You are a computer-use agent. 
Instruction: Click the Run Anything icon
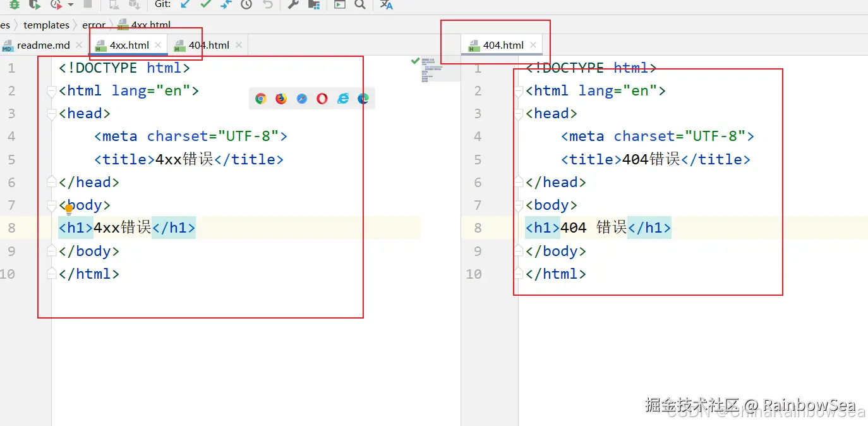click(x=340, y=4)
